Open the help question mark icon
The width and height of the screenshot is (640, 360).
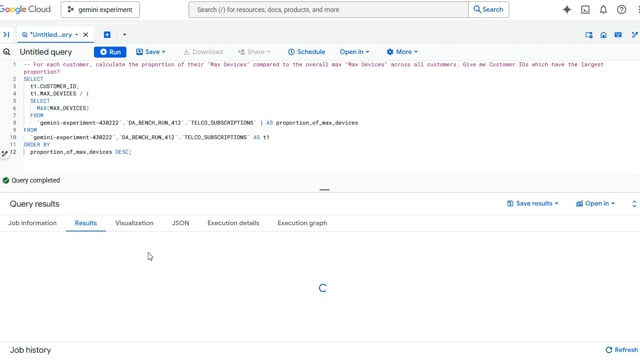tap(621, 10)
